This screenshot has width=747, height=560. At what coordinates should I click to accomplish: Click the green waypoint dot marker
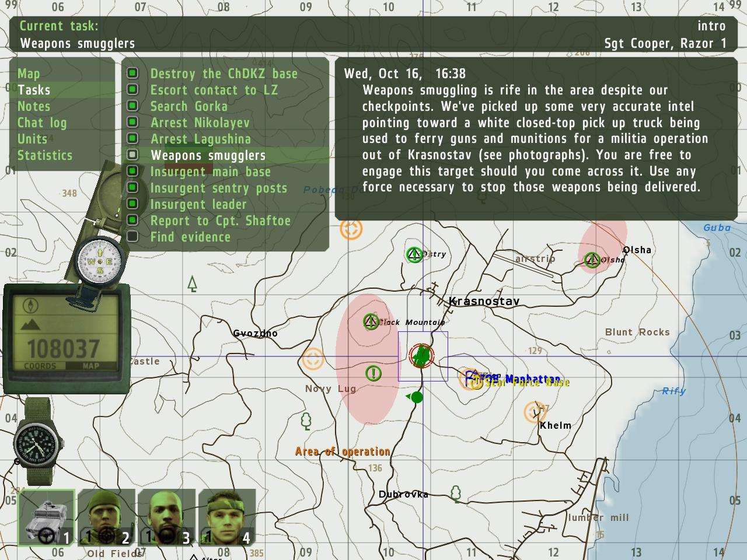417,397
